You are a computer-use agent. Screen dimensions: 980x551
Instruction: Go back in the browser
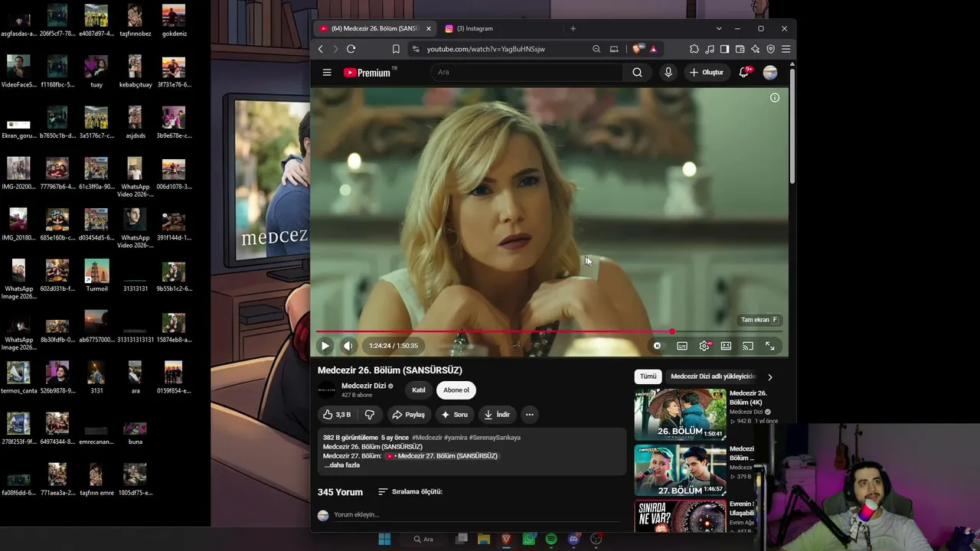click(321, 49)
